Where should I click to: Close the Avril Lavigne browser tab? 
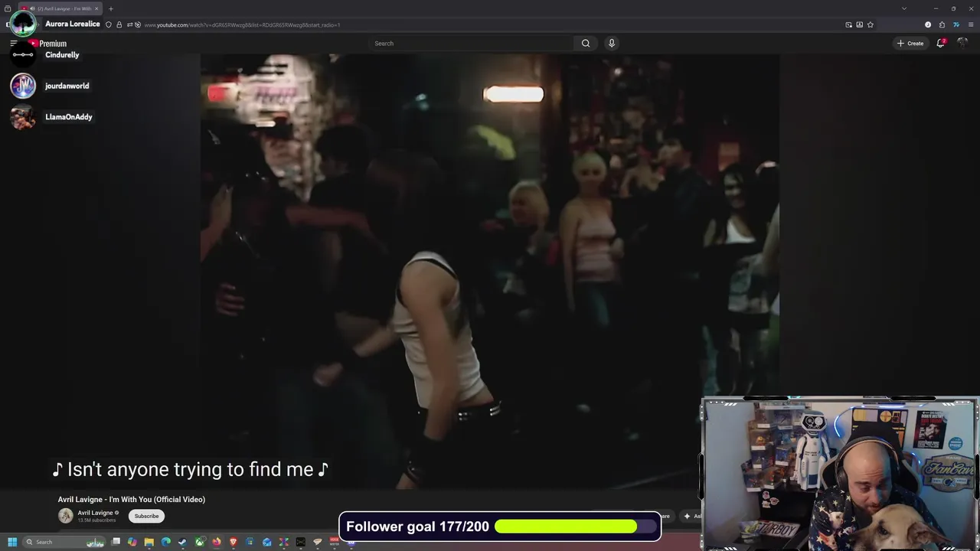(x=96, y=8)
